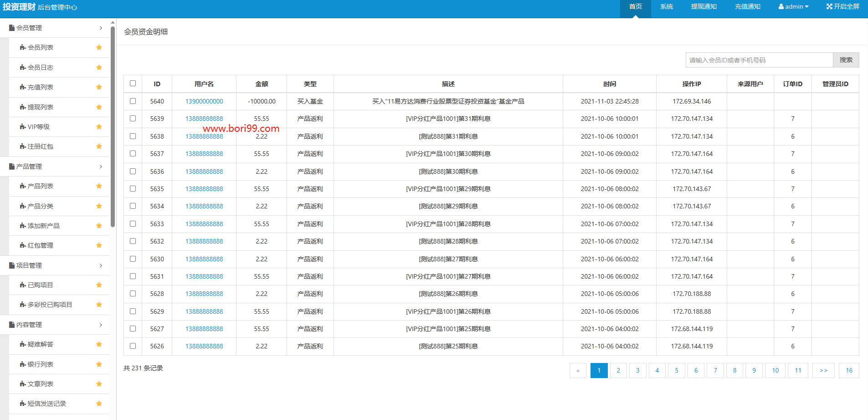868x420 pixels.
Task: Click star icon beside 疑难解答
Action: (x=99, y=344)
